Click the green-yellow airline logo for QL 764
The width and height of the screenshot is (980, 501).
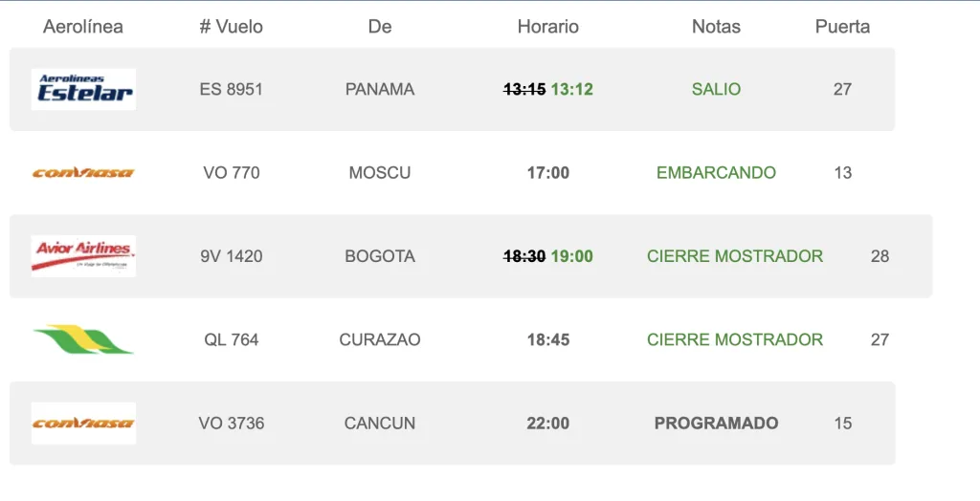[83, 339]
